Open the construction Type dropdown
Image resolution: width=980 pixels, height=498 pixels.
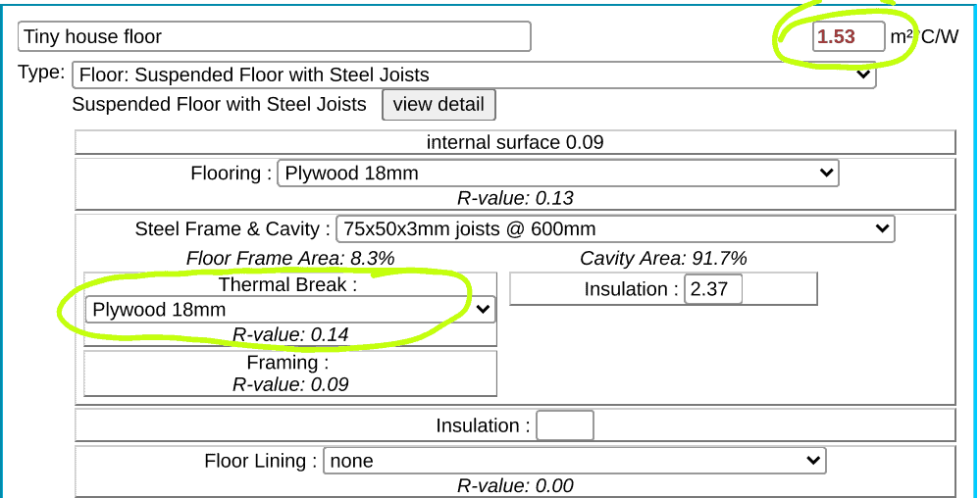point(473,75)
